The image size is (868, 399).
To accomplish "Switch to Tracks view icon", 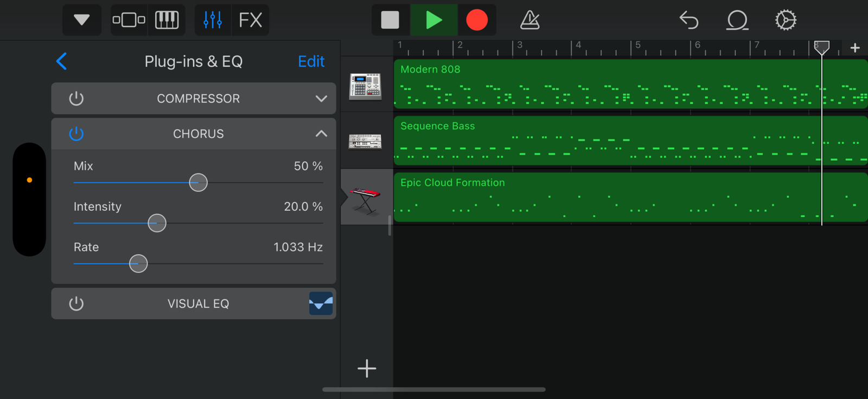I will coord(129,20).
